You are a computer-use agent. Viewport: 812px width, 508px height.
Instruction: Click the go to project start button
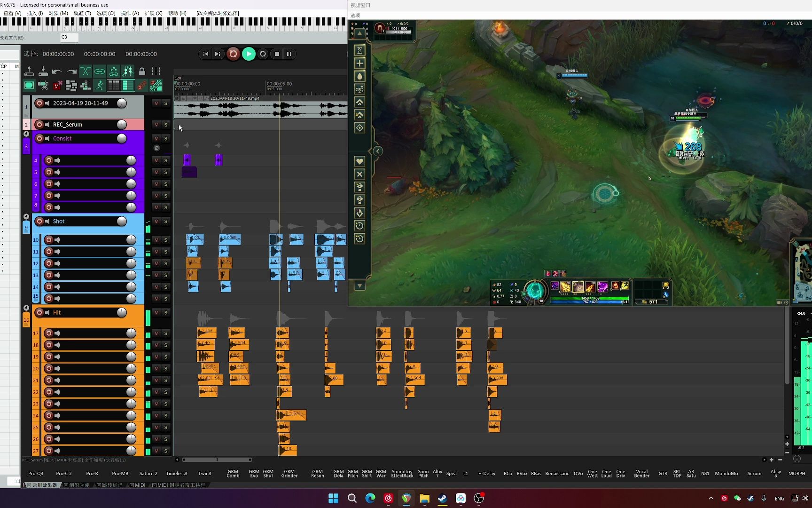click(205, 54)
